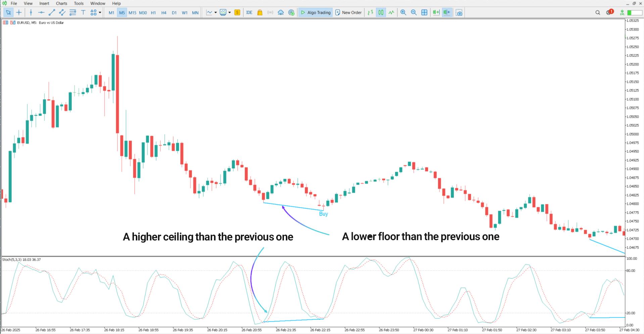Open the File menu
The image size is (644, 334).
coord(14,3)
